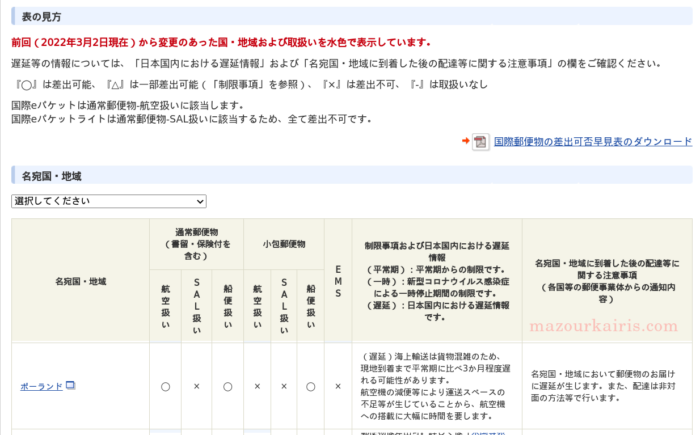Click Poland's ○ mark under 通常郵便物 航空扱い
This screenshot has width=700, height=435.
pyautogui.click(x=165, y=386)
